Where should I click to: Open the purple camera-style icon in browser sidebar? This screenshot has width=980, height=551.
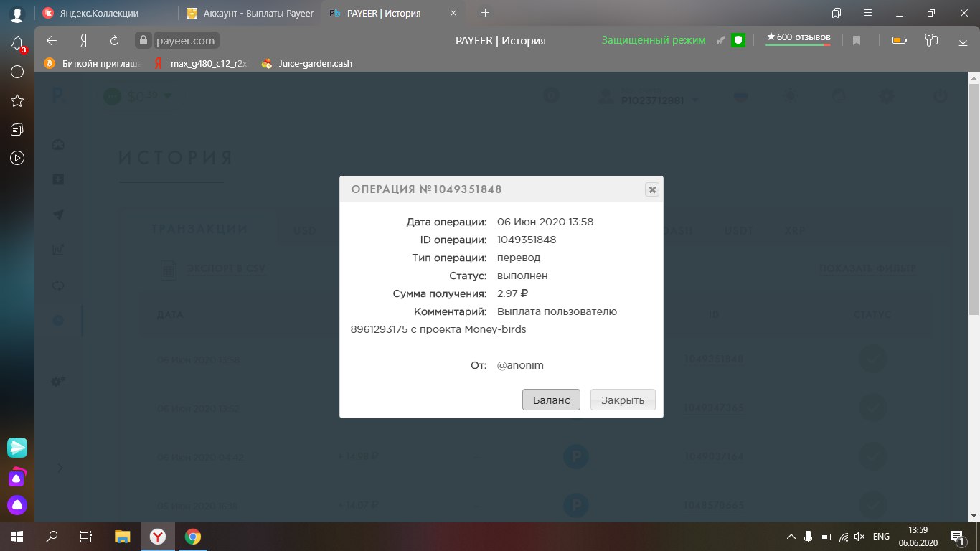coord(17,476)
